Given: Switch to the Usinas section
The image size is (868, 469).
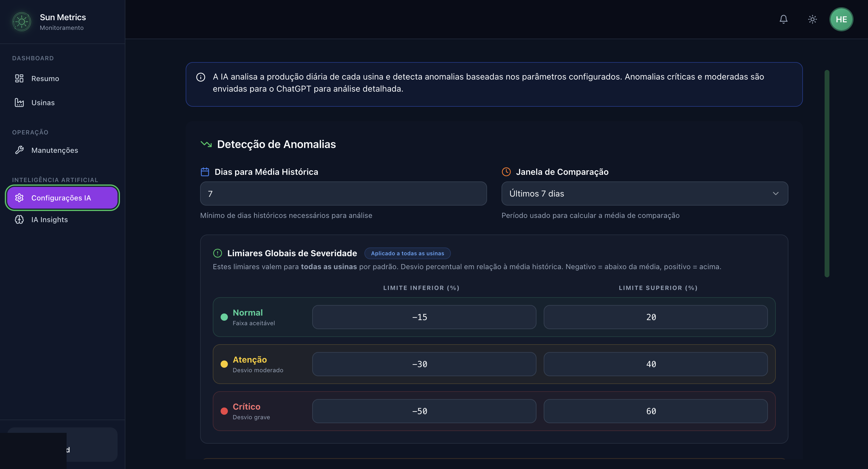Looking at the screenshot, I should (43, 102).
